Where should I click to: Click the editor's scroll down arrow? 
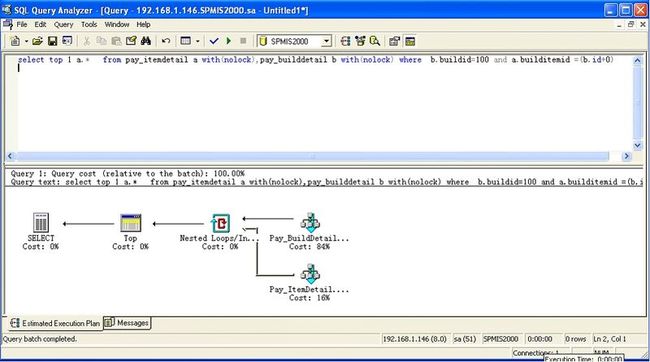click(x=638, y=146)
